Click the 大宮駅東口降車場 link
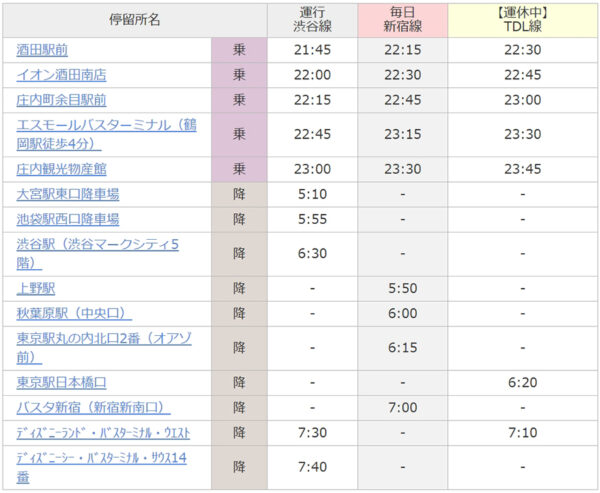The image size is (600, 493). pyautogui.click(x=68, y=194)
